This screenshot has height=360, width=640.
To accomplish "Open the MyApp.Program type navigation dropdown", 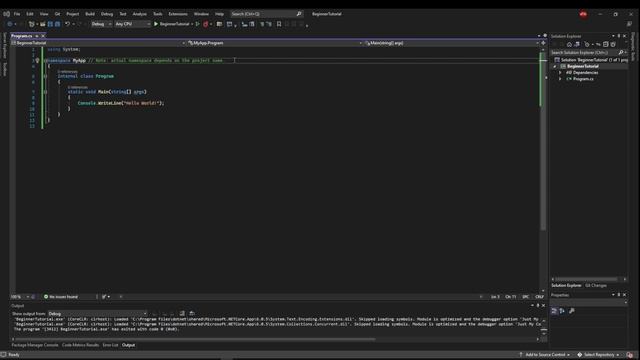I will 274,43.
